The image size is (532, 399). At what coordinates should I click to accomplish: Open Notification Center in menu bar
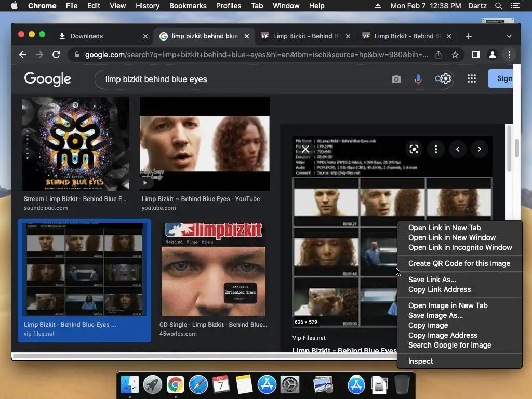pyautogui.click(x=515, y=6)
